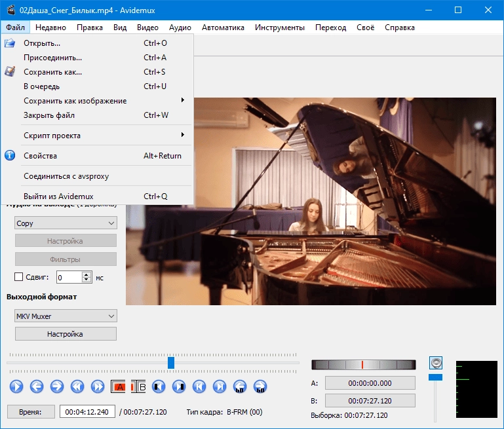Click the save icon beside Сохранить как
Viewport: 504px width, 429px height.
tap(10, 71)
